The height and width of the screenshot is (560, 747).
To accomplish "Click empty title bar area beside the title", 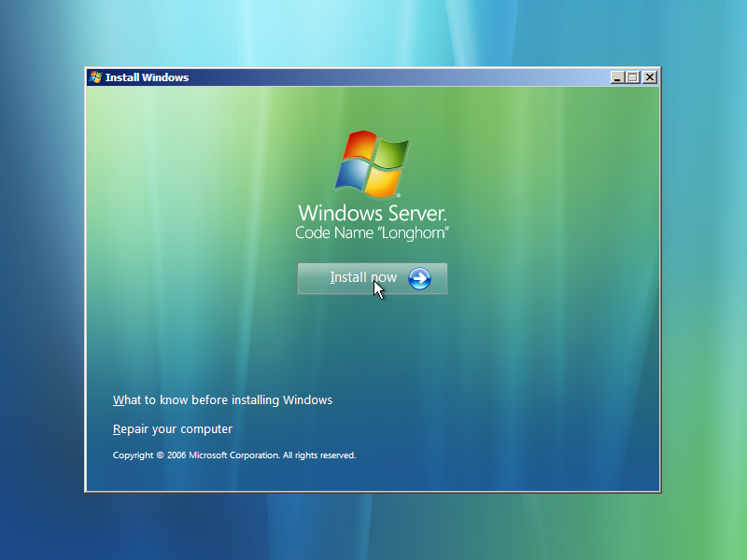I will click(401, 77).
